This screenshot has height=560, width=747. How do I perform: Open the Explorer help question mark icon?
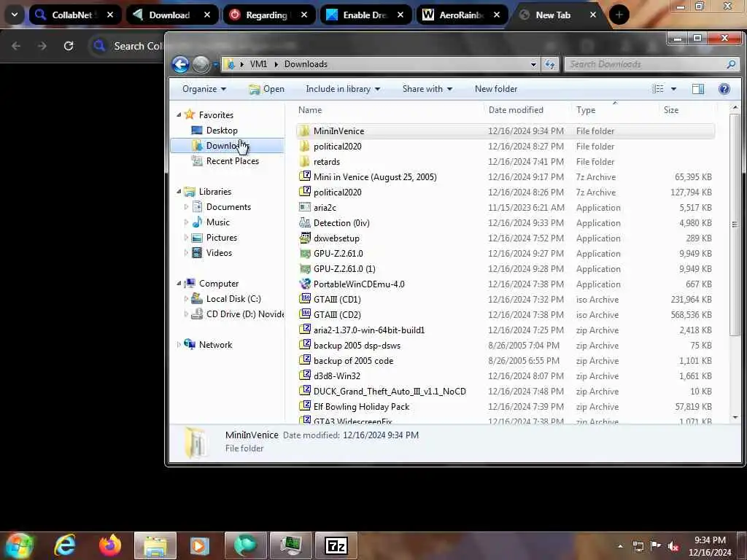click(x=724, y=89)
